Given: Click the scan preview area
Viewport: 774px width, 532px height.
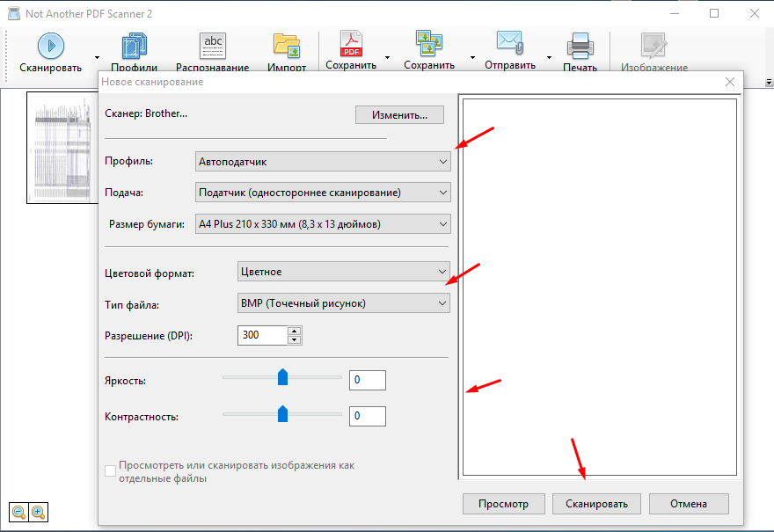Looking at the screenshot, I should coord(599,287).
